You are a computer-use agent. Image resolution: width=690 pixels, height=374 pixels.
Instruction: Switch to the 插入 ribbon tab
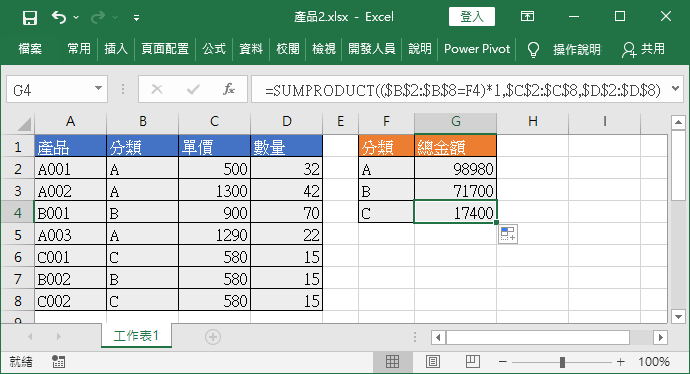pos(116,48)
